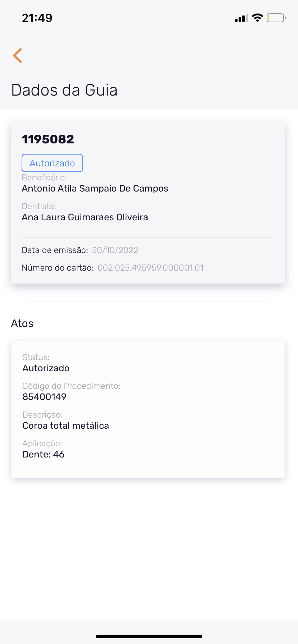Tap the Wi-Fi status icon
Viewport: 298px width, 644px height.
click(257, 18)
